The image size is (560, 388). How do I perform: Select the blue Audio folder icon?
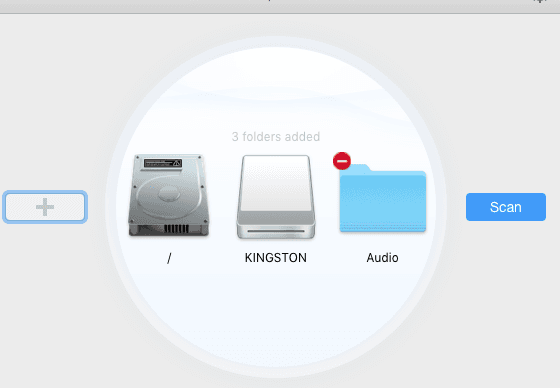coord(382,198)
